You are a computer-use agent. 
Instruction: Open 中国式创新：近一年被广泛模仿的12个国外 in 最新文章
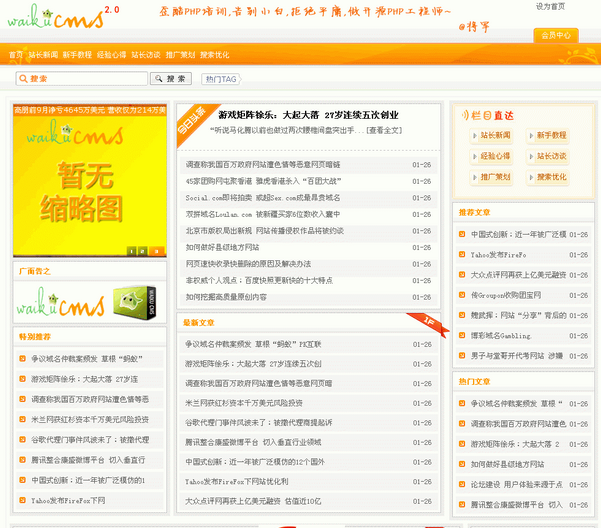coord(255,462)
